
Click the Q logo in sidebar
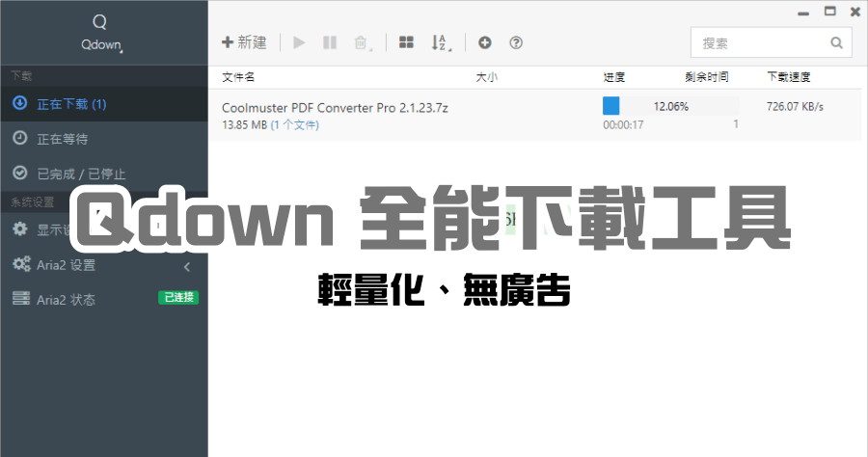[99, 22]
